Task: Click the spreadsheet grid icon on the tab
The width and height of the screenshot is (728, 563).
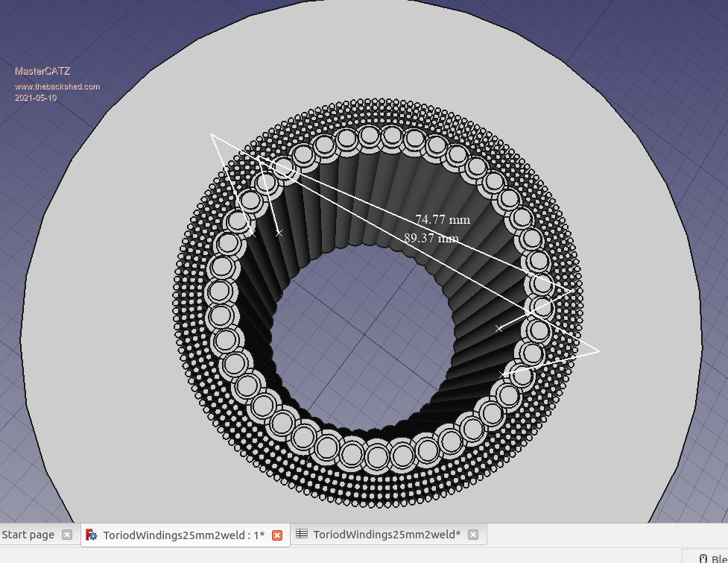Action: click(302, 535)
